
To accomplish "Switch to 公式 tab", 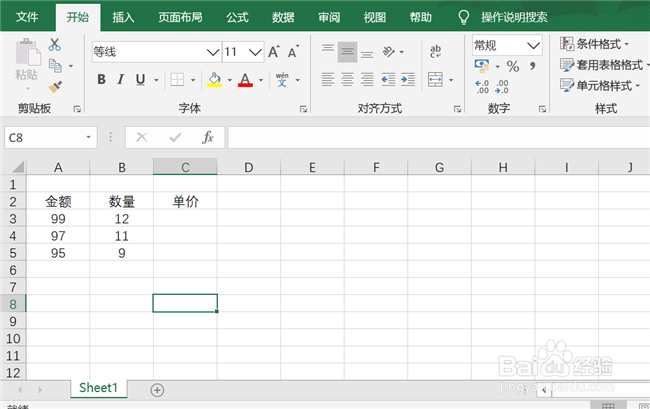I will [238, 17].
